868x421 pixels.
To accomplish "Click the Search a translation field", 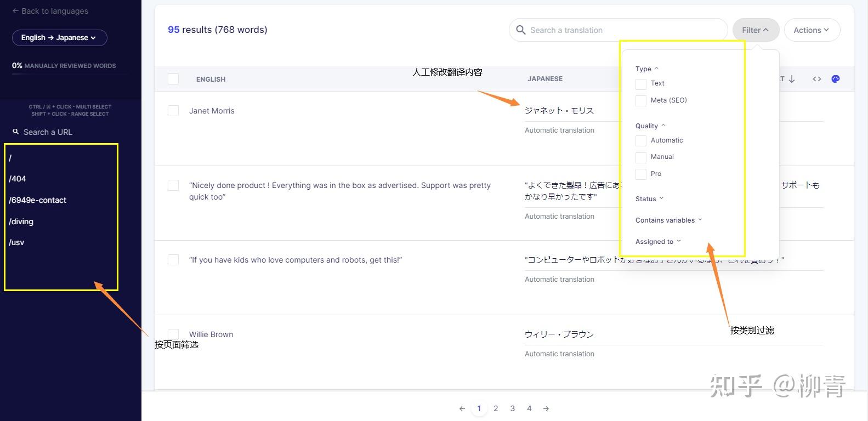I will coord(619,30).
